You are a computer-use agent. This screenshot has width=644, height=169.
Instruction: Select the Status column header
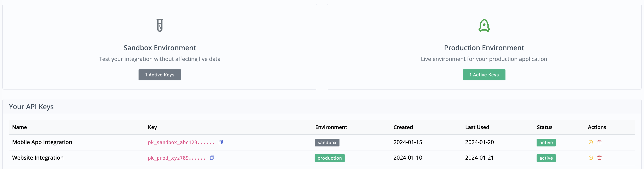[544, 127]
